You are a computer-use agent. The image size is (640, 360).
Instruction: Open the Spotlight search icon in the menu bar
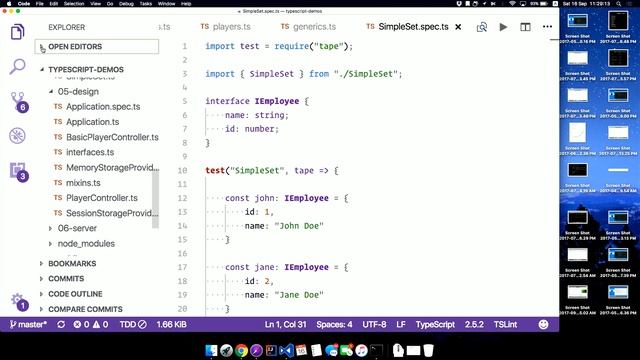[619, 4]
